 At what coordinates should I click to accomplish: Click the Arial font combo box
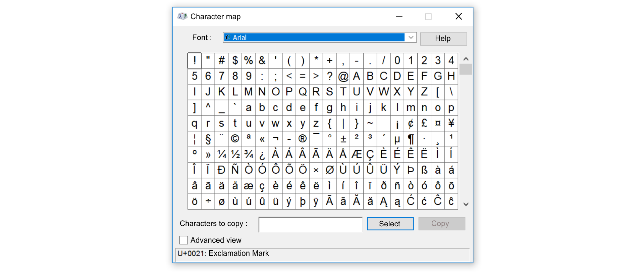tap(320, 37)
